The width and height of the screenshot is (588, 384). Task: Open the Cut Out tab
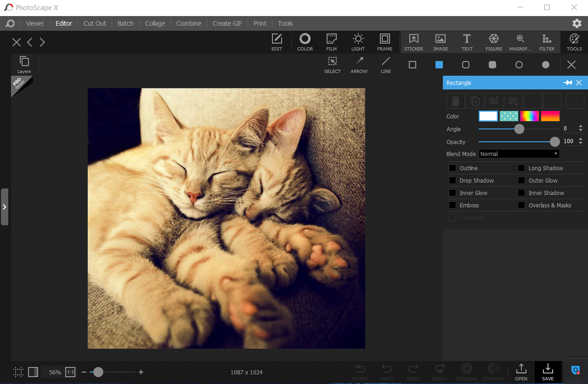tap(95, 23)
